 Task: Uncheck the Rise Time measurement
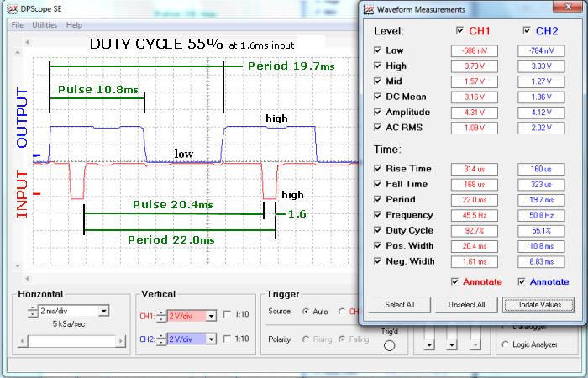tap(378, 168)
